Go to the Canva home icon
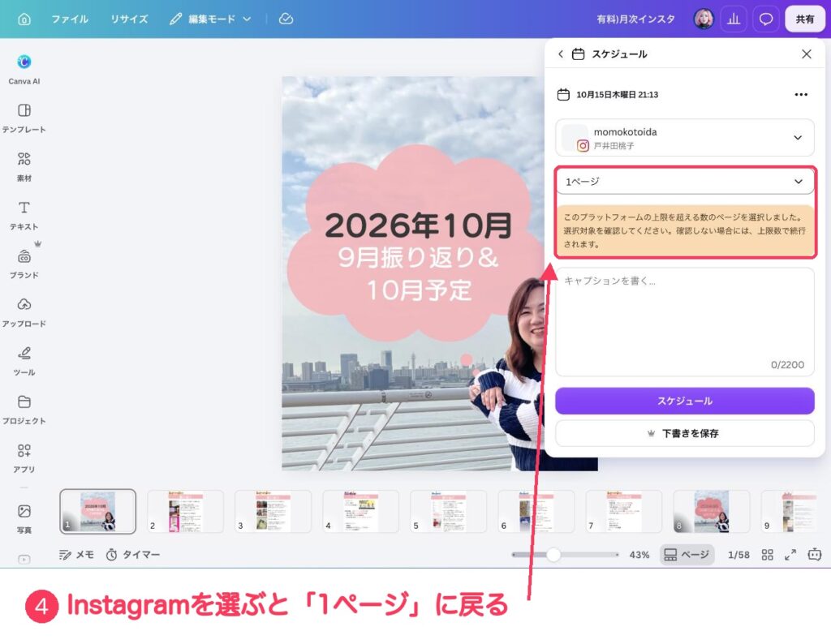 click(x=24, y=19)
